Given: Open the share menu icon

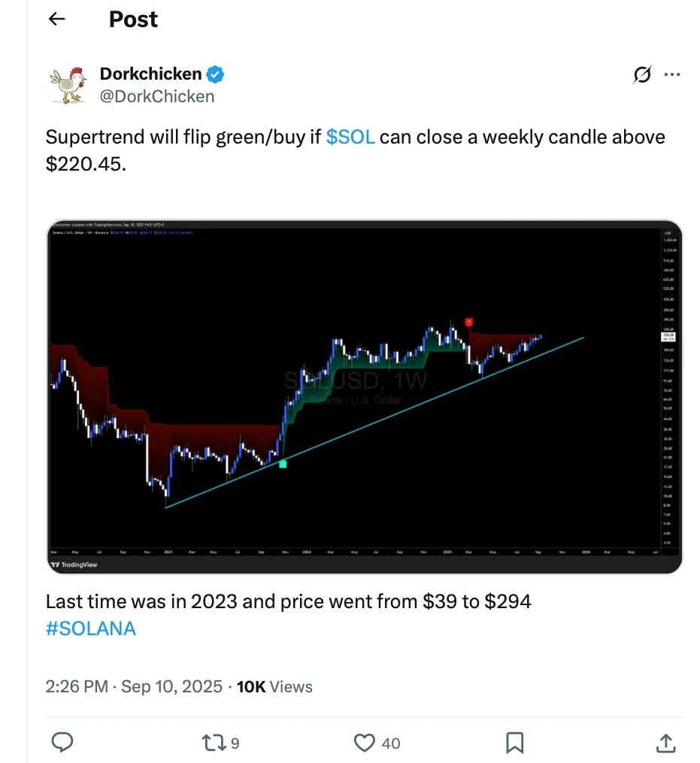Looking at the screenshot, I should pos(665,743).
